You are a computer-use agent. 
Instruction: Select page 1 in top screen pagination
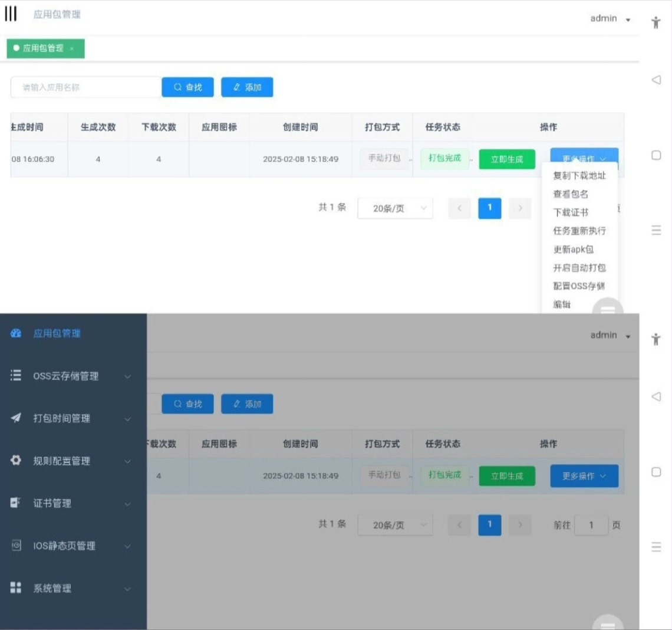490,208
